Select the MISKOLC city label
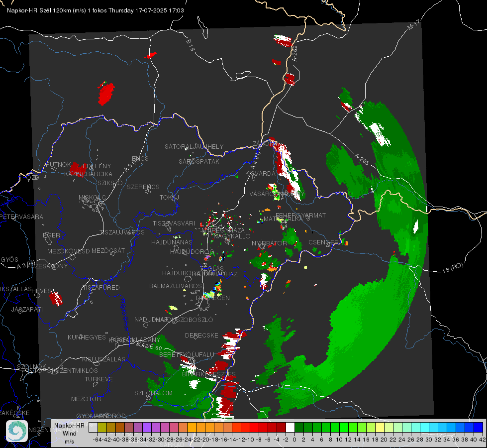The image size is (487, 448). pyautogui.click(x=92, y=198)
